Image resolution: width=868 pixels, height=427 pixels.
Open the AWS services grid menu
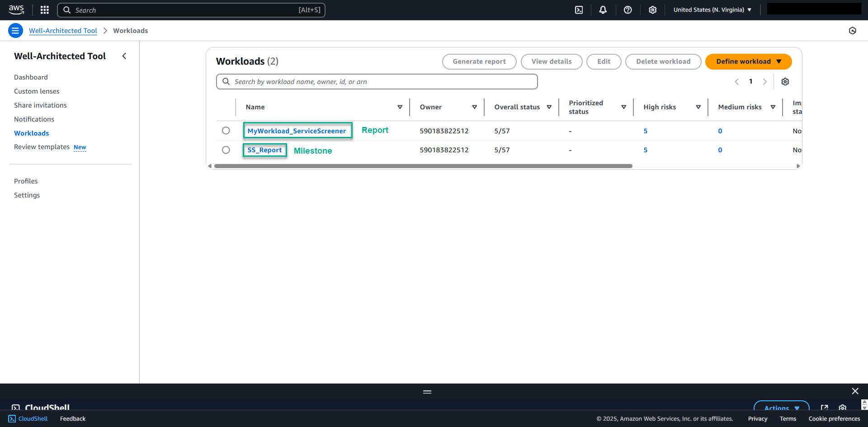[44, 9]
